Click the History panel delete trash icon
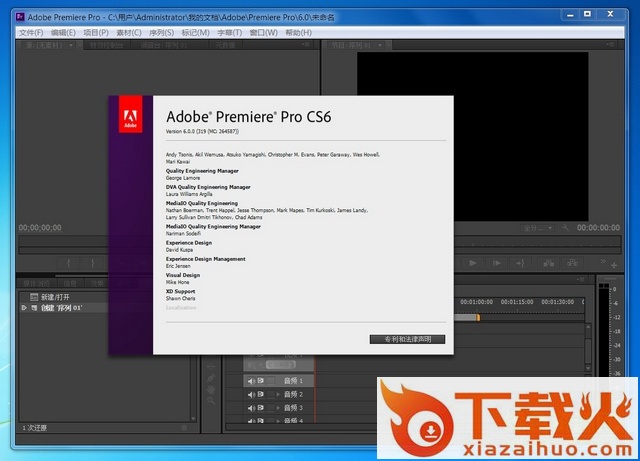Screen dimensions: 640x461 (x=184, y=428)
